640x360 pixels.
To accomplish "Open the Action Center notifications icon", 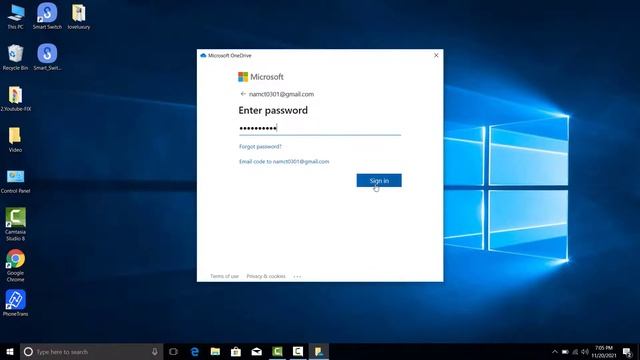I will click(627, 351).
